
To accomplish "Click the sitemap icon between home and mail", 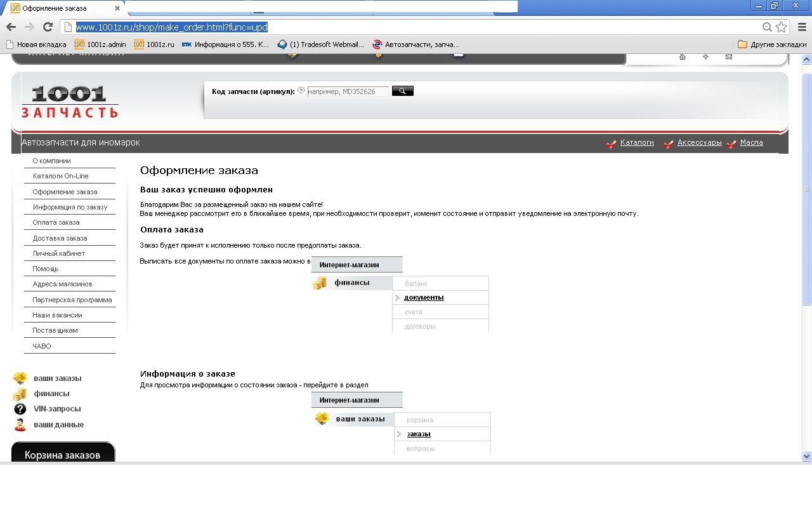I will pyautogui.click(x=705, y=57).
